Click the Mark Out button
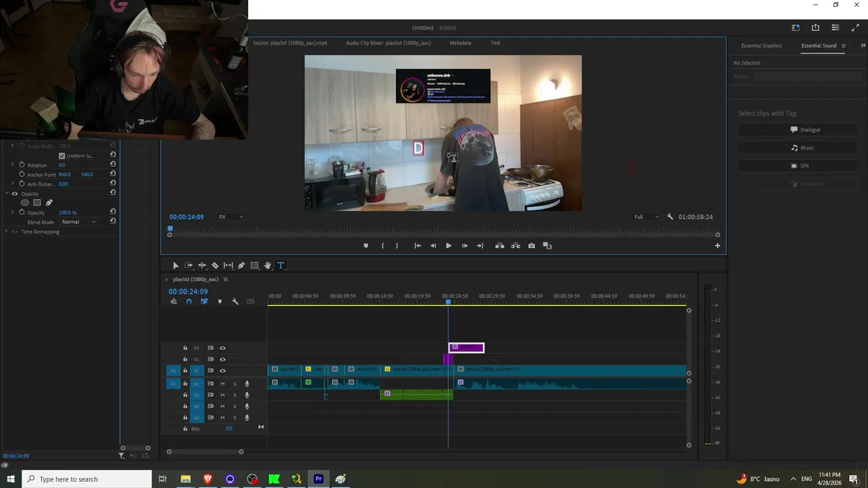This screenshot has height=488, width=868. click(397, 246)
